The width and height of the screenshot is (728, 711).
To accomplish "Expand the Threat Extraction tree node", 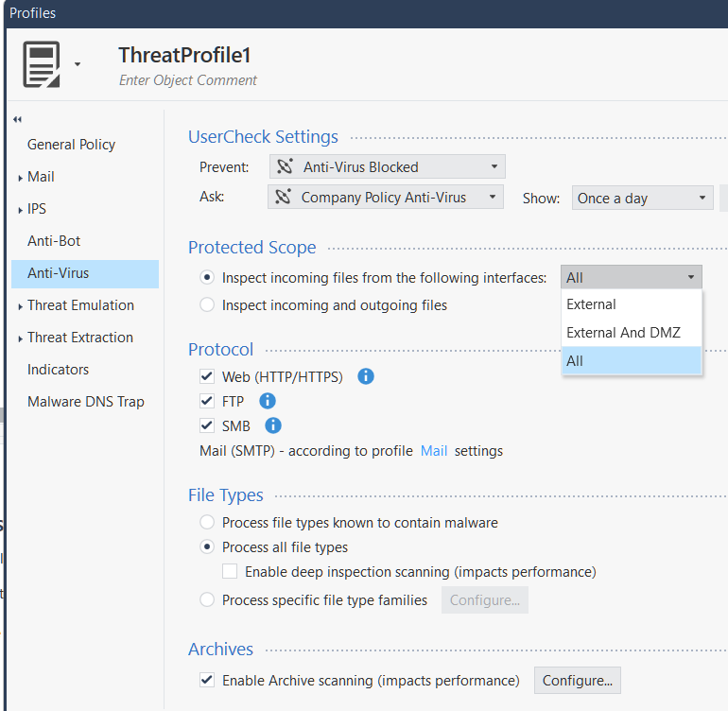I will pyautogui.click(x=20, y=338).
